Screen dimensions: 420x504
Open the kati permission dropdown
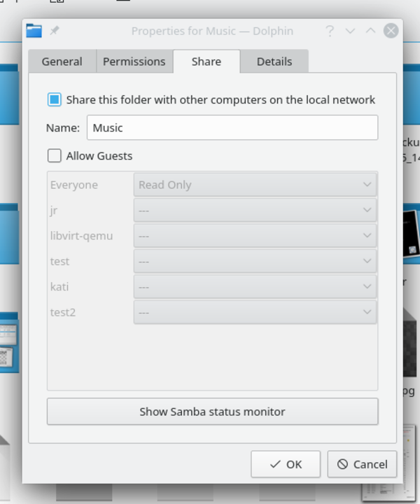[255, 286]
